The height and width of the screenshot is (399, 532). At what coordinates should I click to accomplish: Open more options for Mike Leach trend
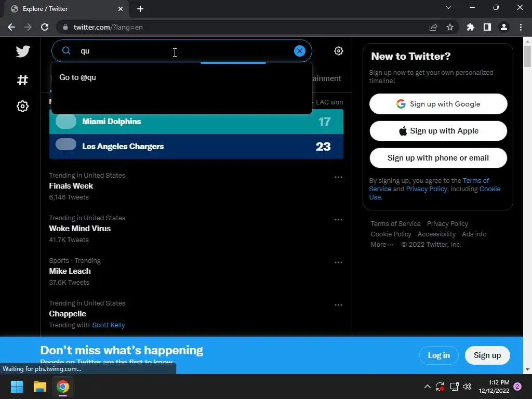tap(338, 262)
